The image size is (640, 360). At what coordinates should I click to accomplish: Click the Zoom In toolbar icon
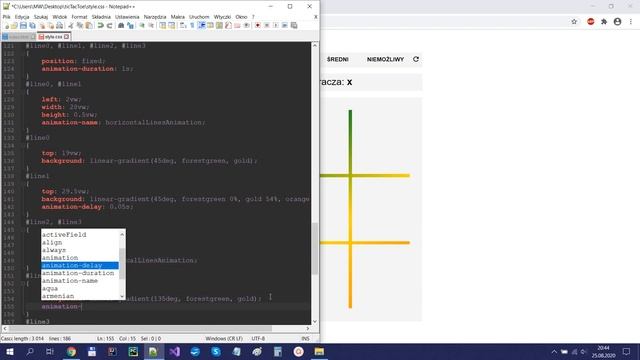(142, 26)
